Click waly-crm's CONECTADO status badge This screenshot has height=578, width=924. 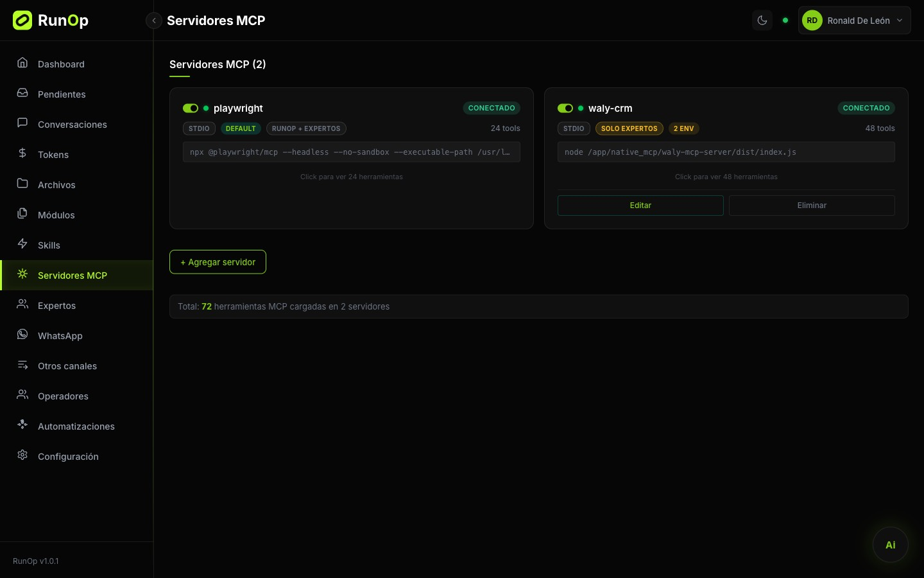coord(866,108)
